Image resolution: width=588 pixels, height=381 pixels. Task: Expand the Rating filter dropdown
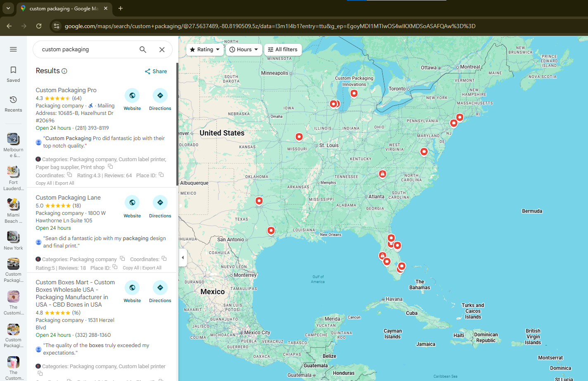[205, 50]
